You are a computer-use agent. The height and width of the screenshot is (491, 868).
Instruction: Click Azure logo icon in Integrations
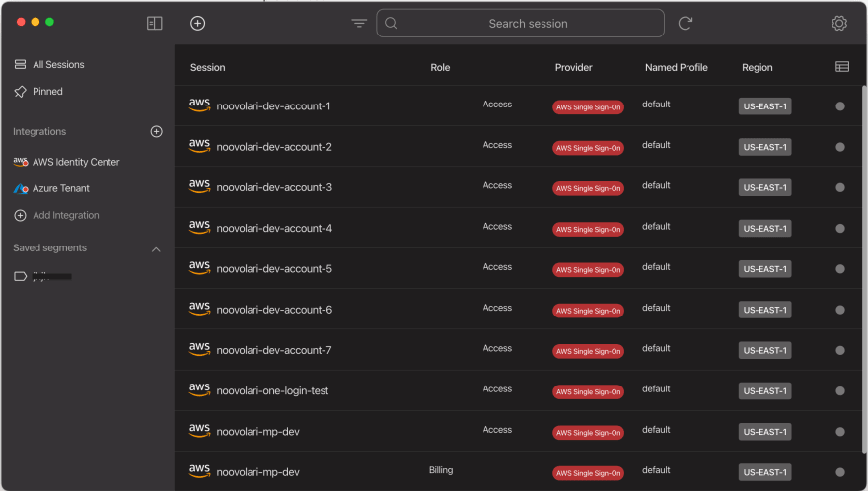click(x=21, y=188)
